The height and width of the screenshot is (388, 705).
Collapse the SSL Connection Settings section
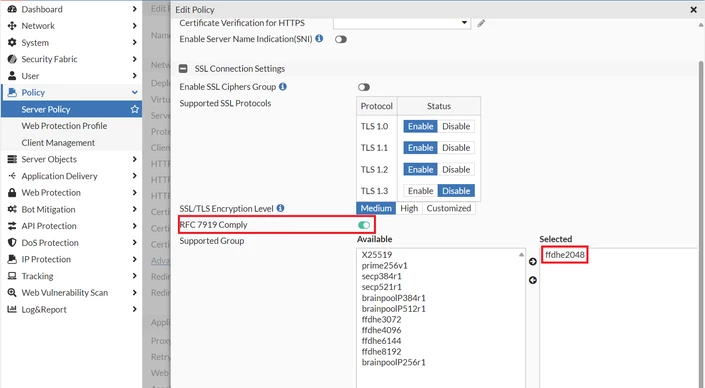183,69
